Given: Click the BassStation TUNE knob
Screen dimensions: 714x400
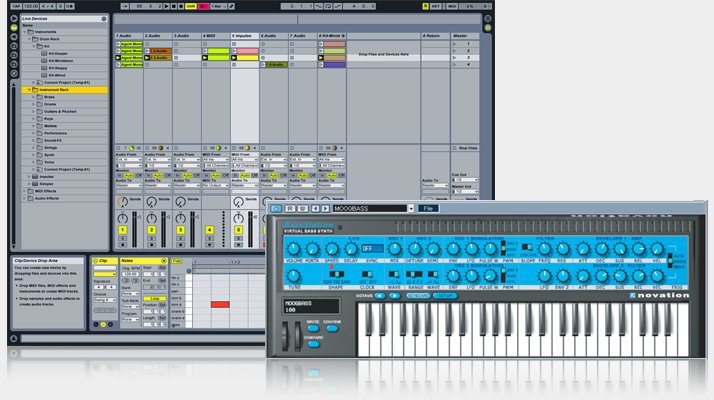Looking at the screenshot, I should tap(294, 276).
